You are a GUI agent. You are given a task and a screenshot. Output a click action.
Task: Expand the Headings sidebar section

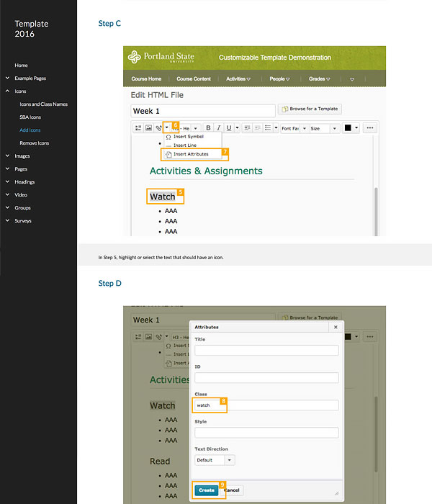7,181
